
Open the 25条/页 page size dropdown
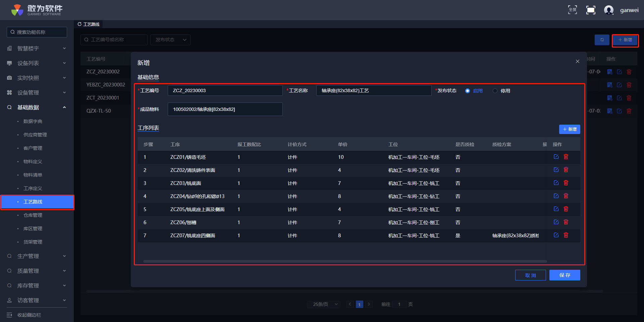coord(324,304)
